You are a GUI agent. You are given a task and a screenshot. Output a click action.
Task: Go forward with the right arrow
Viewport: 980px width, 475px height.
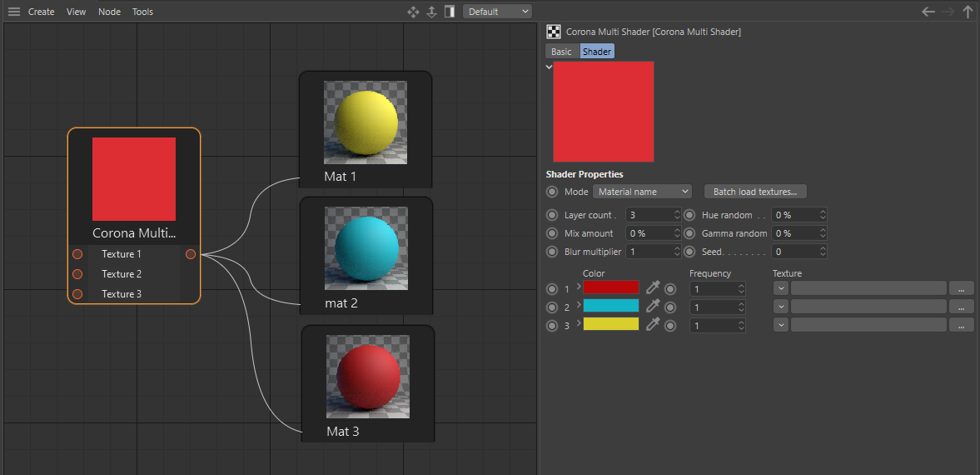(x=949, y=12)
